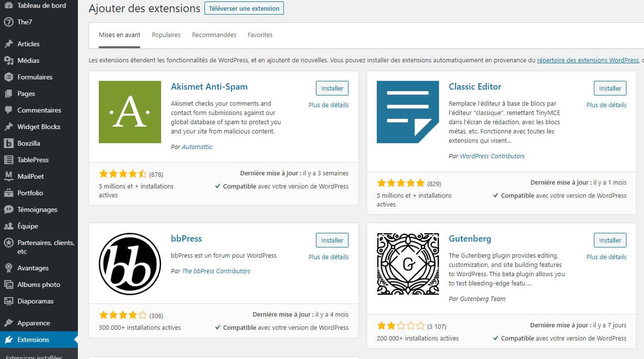Switch to the Populaires tab
The image size is (644, 359).
[166, 35]
